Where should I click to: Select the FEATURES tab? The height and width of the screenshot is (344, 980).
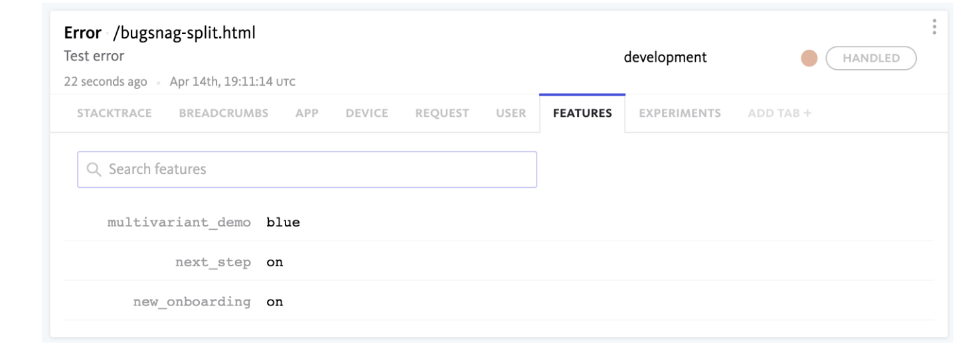(x=582, y=113)
